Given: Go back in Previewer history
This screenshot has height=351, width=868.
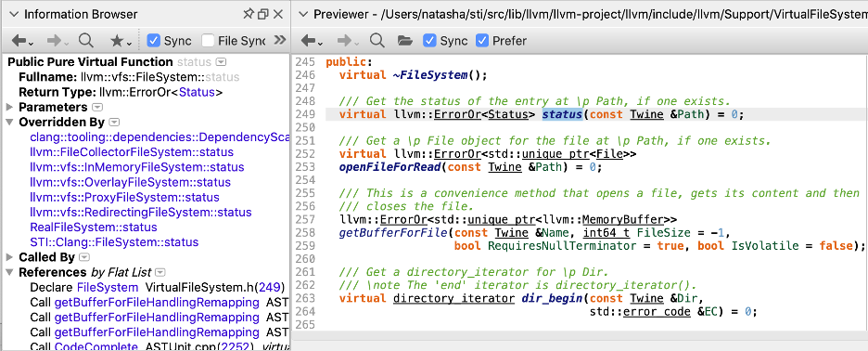Looking at the screenshot, I should [x=311, y=41].
